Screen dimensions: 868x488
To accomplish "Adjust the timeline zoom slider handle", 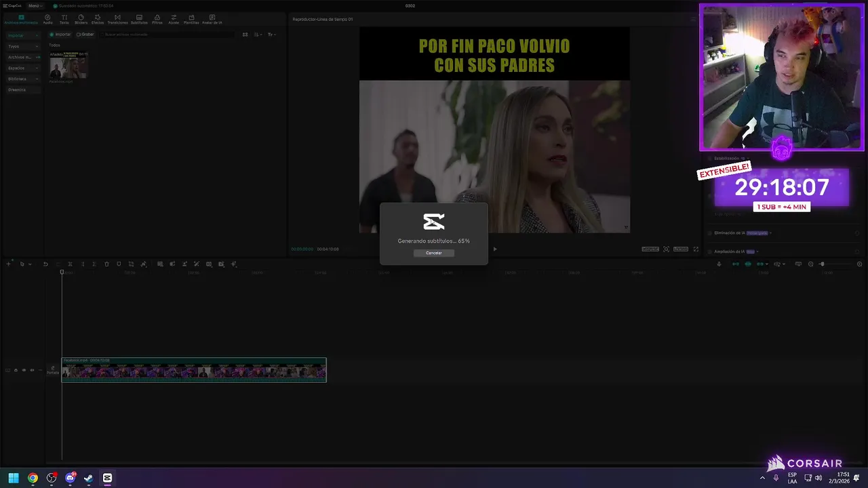I will point(822,264).
